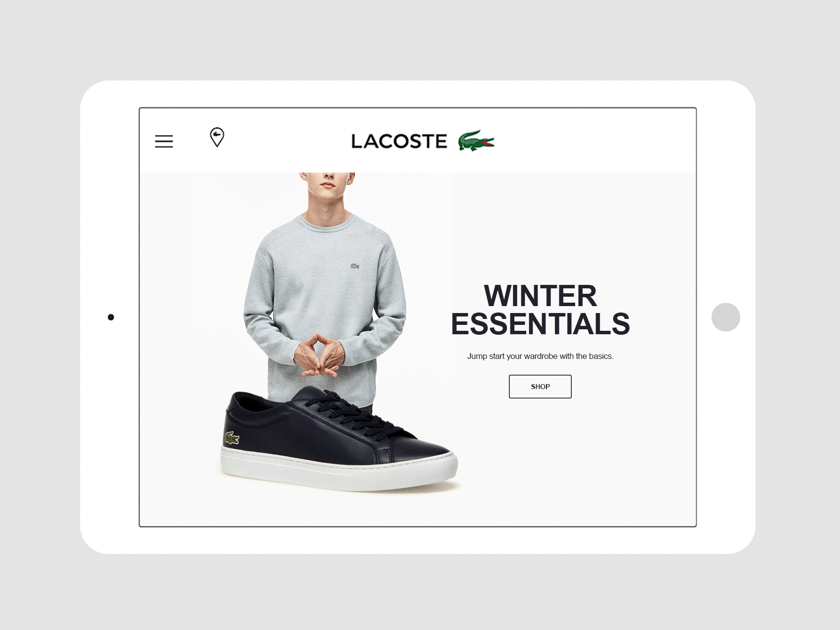
Task: Click the crocodile emblem on the sneaker heel
Action: point(232,438)
